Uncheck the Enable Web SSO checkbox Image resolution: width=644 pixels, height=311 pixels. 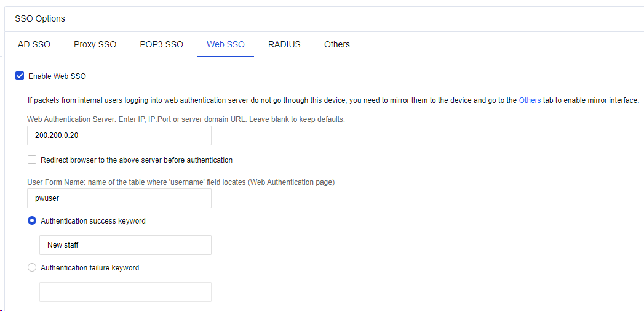(20, 76)
